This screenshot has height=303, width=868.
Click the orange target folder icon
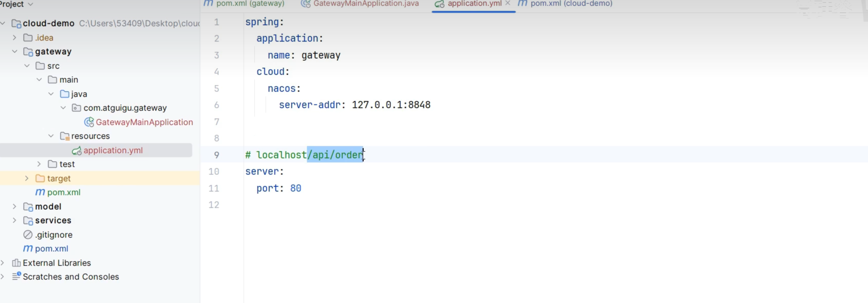pos(40,178)
